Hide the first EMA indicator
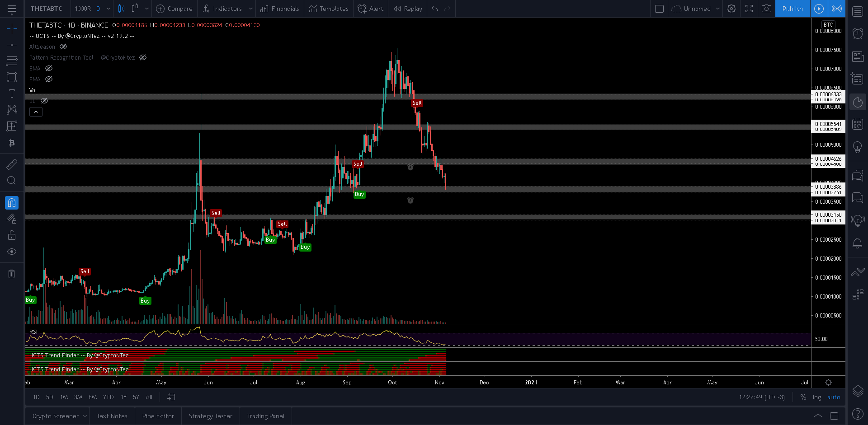The height and width of the screenshot is (425, 868). [49, 68]
